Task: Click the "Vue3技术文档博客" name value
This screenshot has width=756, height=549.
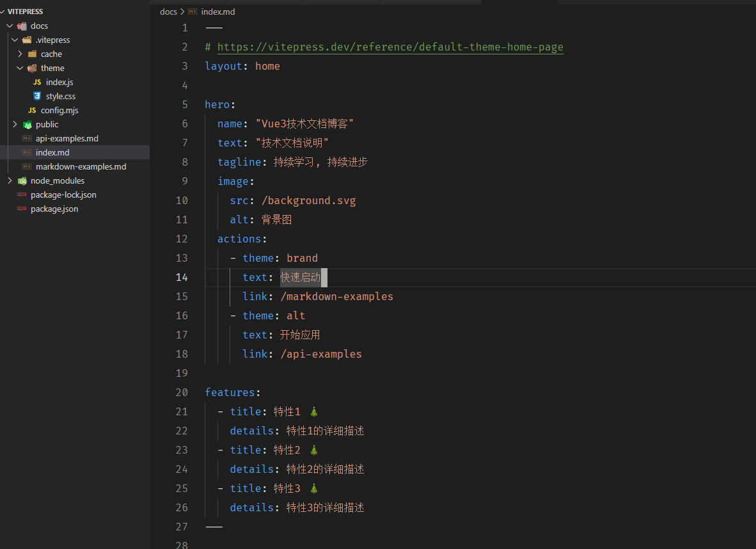Action: pos(304,124)
